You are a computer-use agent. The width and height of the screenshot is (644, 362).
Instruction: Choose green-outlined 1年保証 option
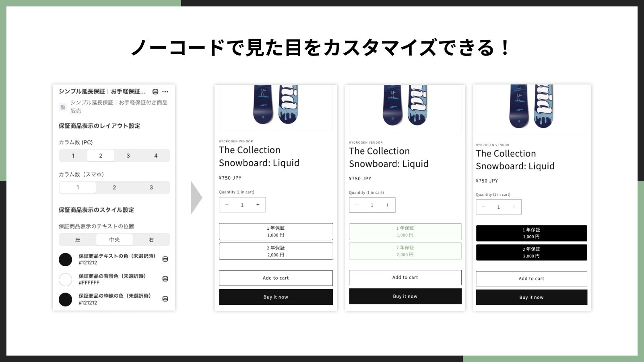[405, 232]
